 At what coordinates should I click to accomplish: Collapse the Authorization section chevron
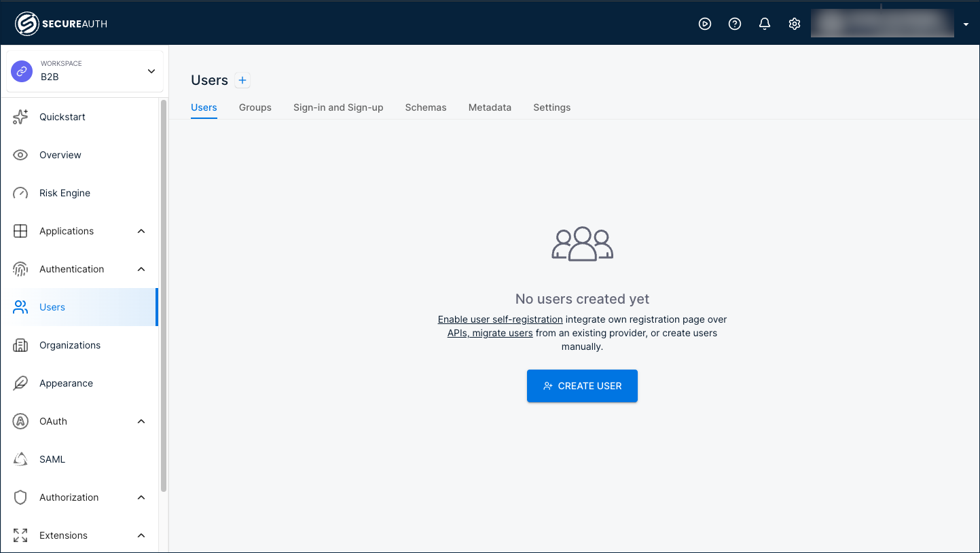[141, 497]
